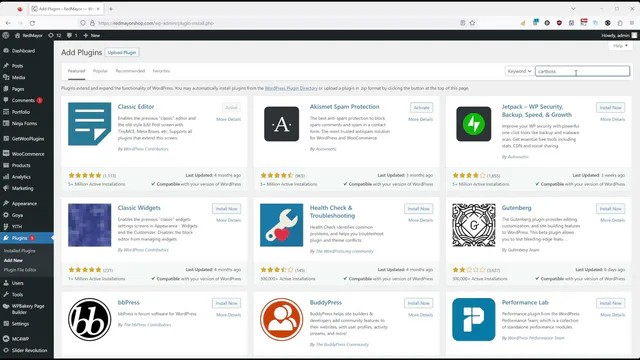Open the Keyword search type dropdown

click(x=519, y=71)
